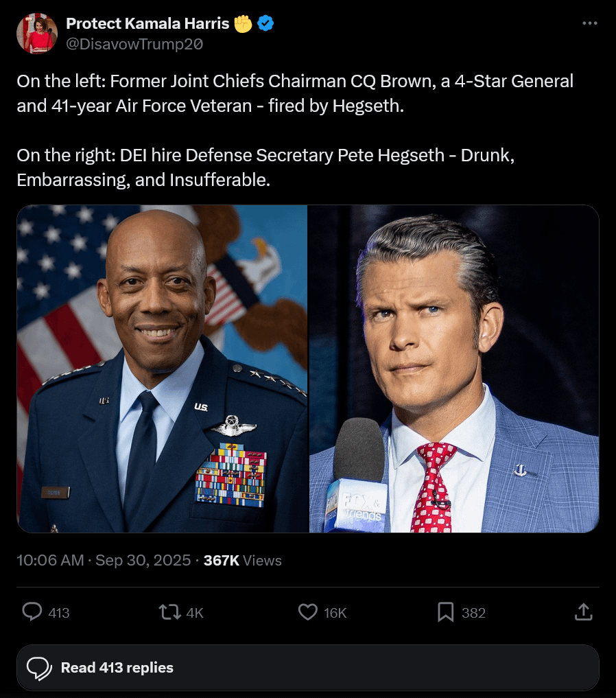Click the 4K repost count
Screen dimensions: 616x698
tap(195, 613)
